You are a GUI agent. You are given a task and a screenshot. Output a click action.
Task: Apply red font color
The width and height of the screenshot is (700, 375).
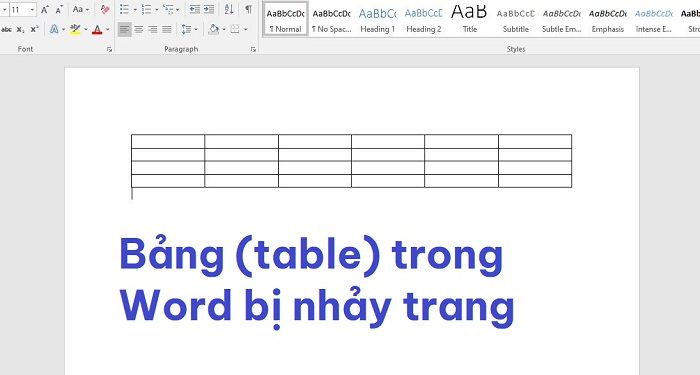pos(97,30)
